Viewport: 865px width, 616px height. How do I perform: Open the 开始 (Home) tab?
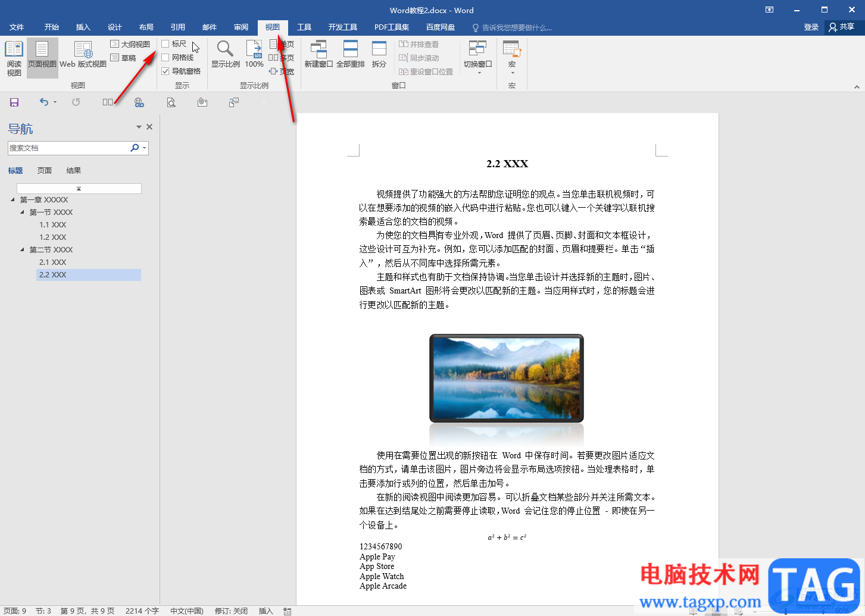tap(52, 27)
